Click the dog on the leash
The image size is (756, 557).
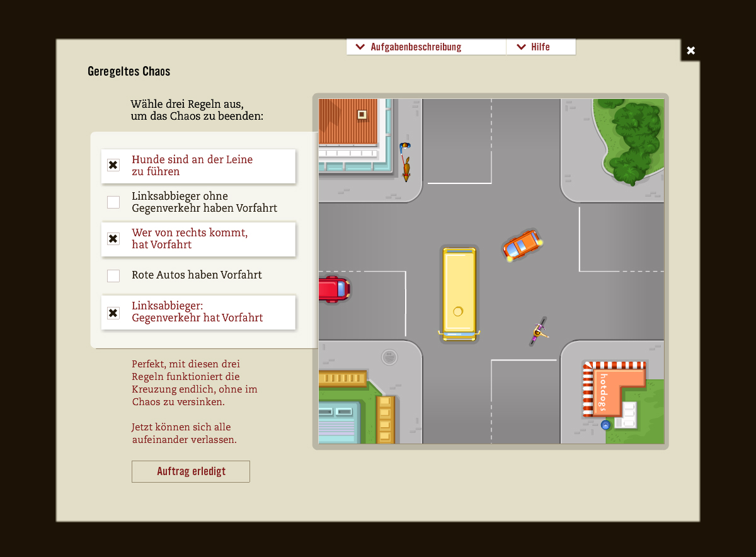coord(406,170)
